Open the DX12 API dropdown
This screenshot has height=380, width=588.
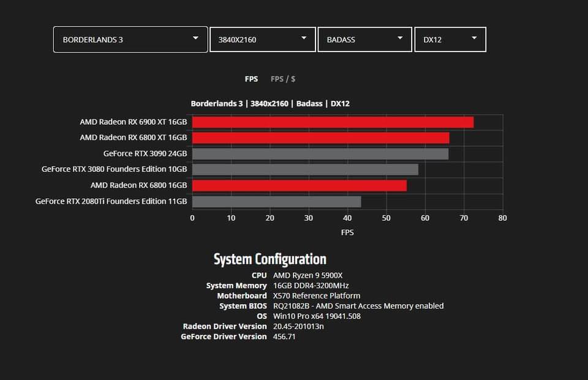450,39
